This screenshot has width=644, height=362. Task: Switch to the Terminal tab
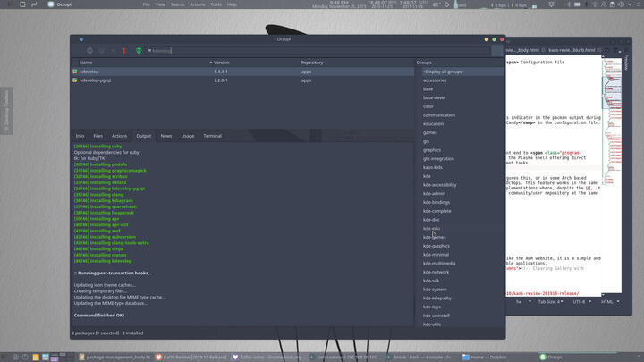pyautogui.click(x=212, y=136)
